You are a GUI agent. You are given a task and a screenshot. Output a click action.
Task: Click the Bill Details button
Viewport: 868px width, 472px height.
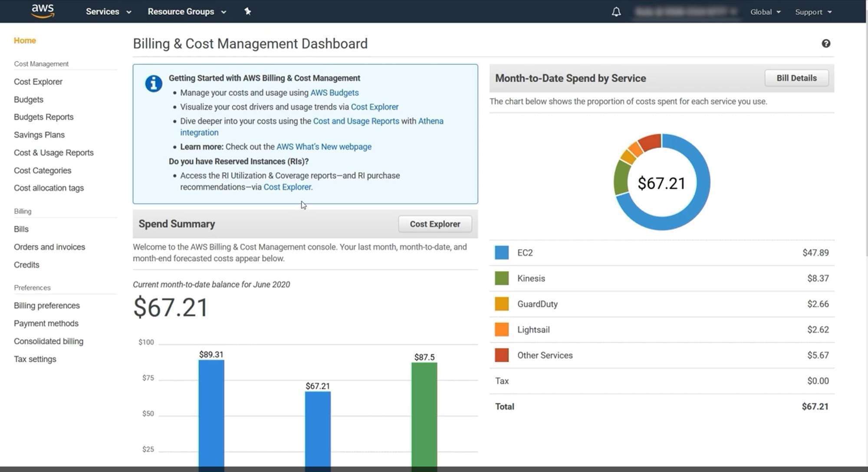coord(796,78)
